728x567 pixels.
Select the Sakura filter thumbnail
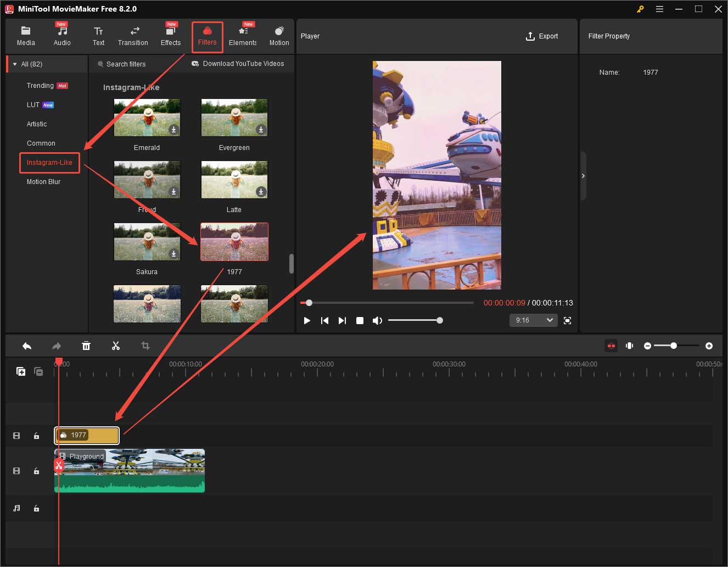147,242
